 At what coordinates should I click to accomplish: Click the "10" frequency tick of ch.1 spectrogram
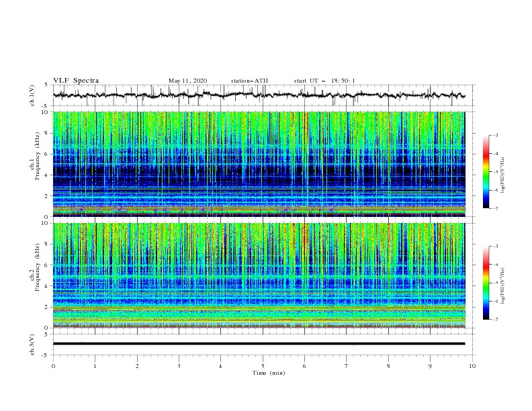(x=46, y=112)
